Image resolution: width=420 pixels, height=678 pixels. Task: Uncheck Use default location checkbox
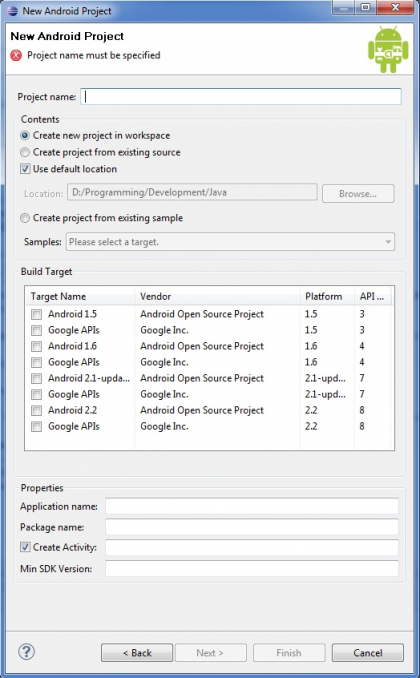coord(25,169)
